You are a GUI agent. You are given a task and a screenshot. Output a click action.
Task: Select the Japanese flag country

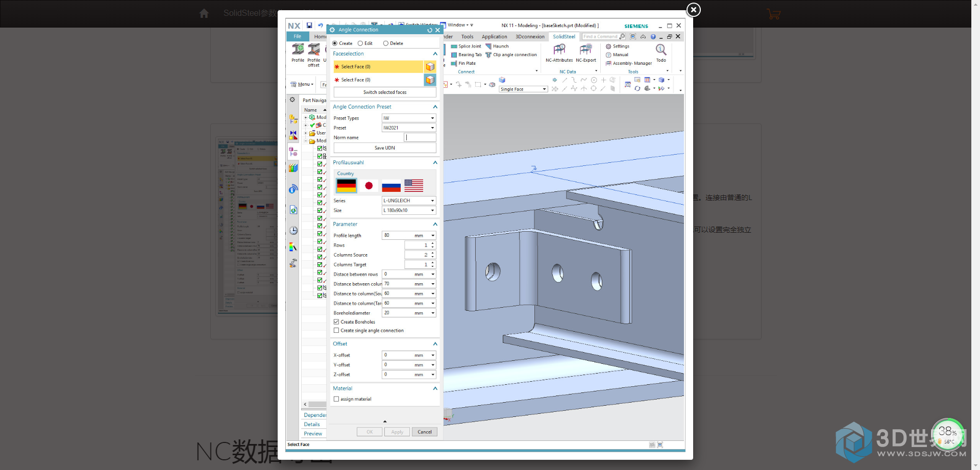[x=369, y=186]
